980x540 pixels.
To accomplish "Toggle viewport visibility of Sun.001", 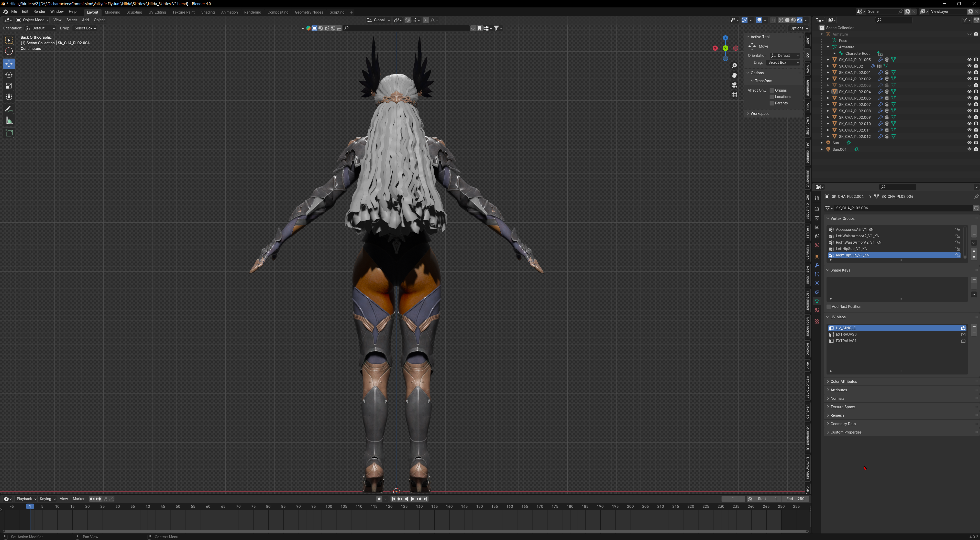I will point(969,149).
